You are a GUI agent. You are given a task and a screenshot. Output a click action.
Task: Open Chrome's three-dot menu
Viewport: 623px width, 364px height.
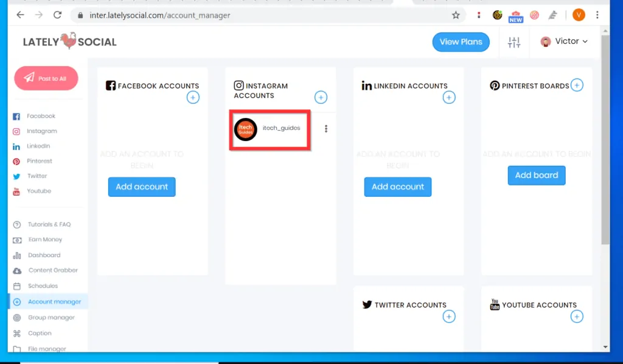[597, 15]
